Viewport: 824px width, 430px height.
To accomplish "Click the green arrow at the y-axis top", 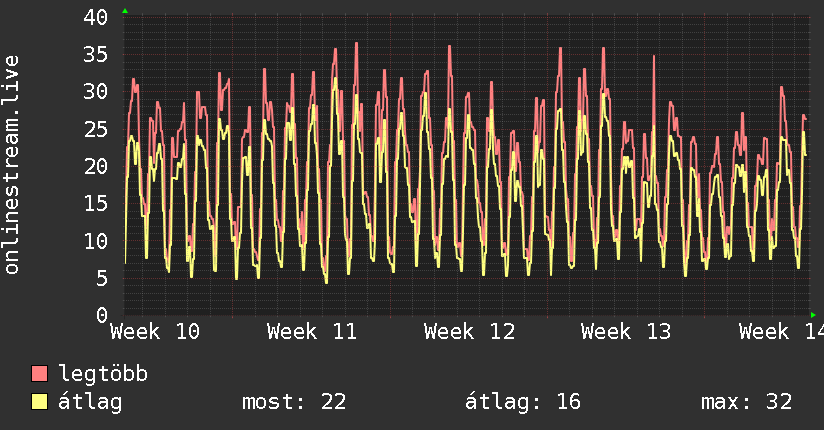I will 125,11.
